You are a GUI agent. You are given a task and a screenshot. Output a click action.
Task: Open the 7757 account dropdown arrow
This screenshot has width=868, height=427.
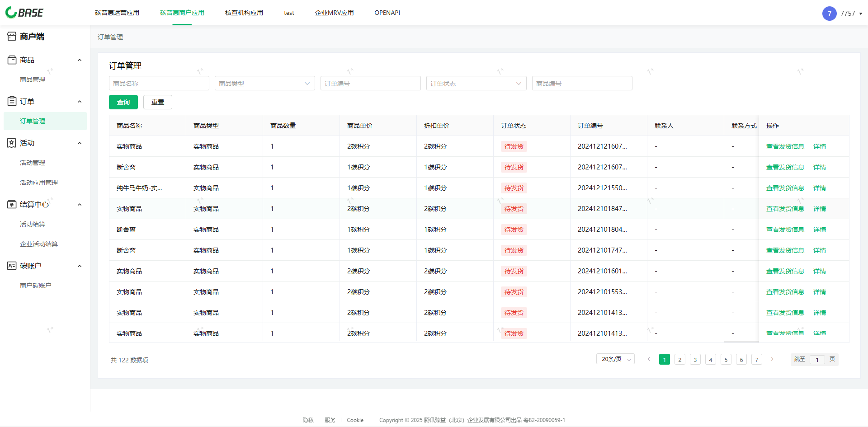(x=861, y=14)
